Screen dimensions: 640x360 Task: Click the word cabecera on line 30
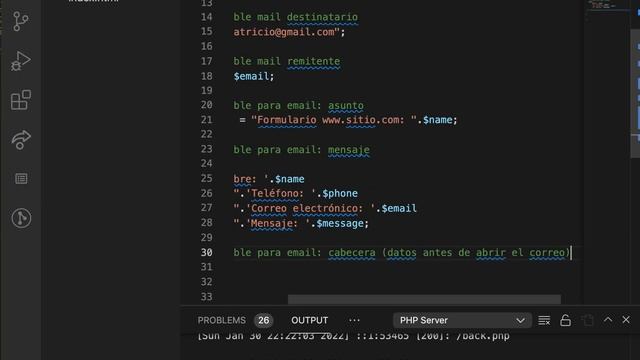(x=352, y=253)
